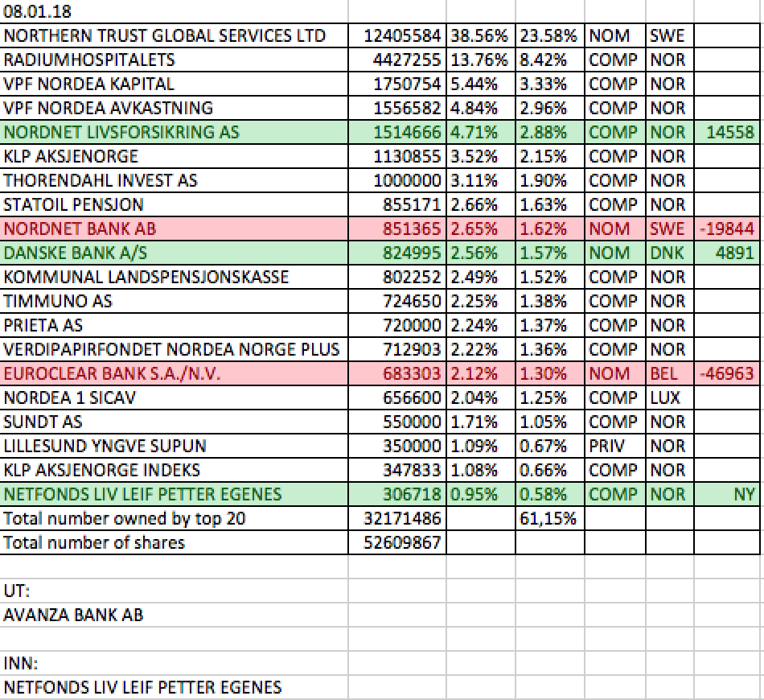Select the INN: label cell
This screenshot has height=700, width=764.
point(174,663)
